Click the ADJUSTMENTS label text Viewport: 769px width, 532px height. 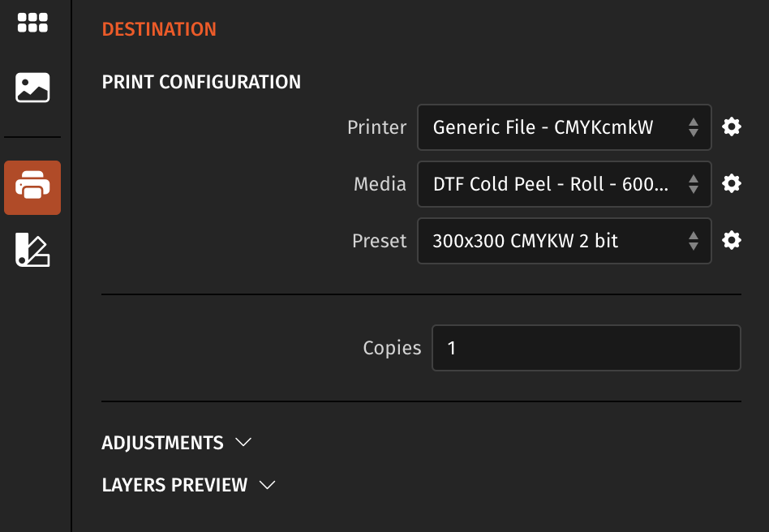coord(162,443)
